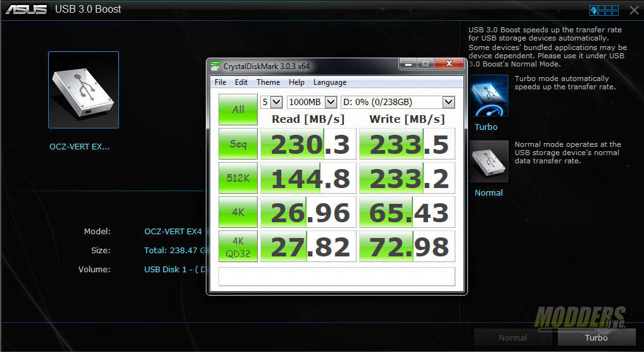Click the Write [MB/s] column header
644x352 pixels.
(x=407, y=119)
